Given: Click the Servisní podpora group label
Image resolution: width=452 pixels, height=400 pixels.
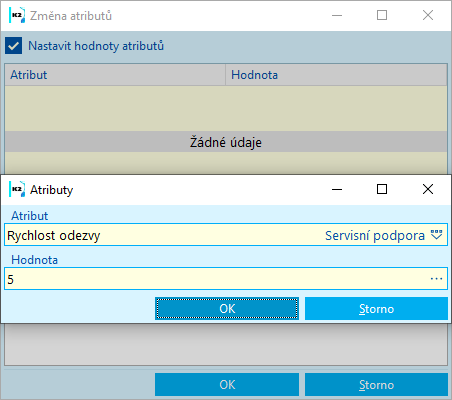Looking at the screenshot, I should pyautogui.click(x=375, y=235).
